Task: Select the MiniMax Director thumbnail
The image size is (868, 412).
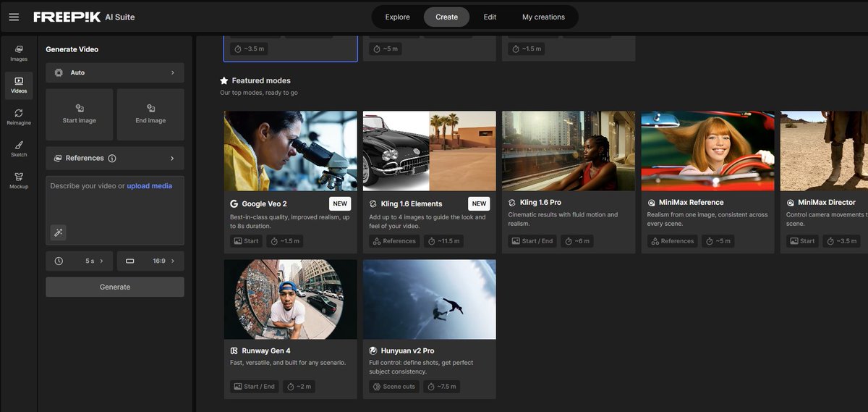Action: (824, 151)
